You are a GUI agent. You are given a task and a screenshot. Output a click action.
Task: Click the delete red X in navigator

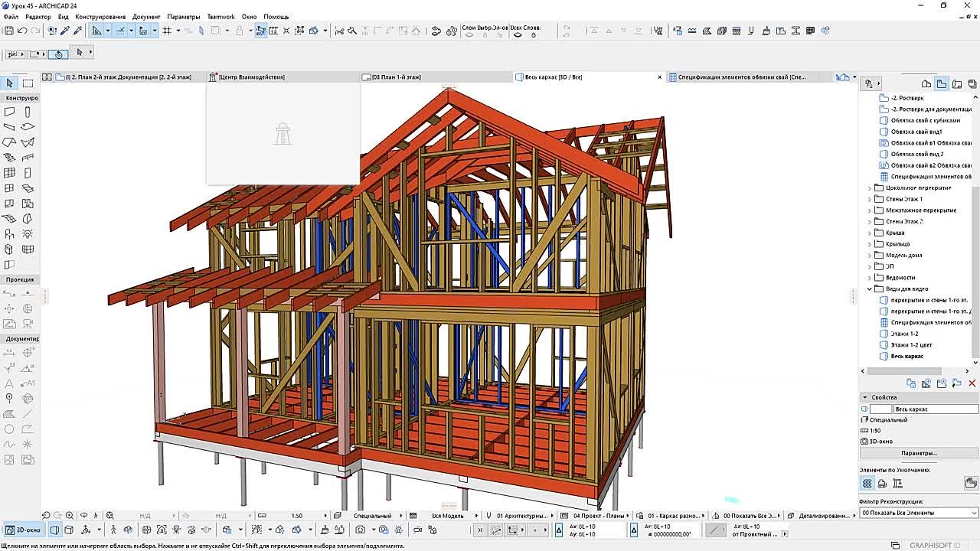[972, 383]
